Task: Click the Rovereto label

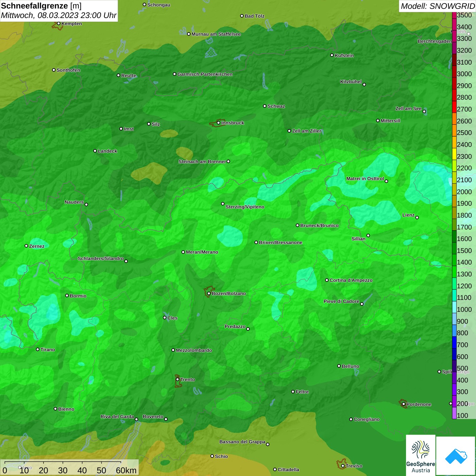Action: [x=153, y=417]
